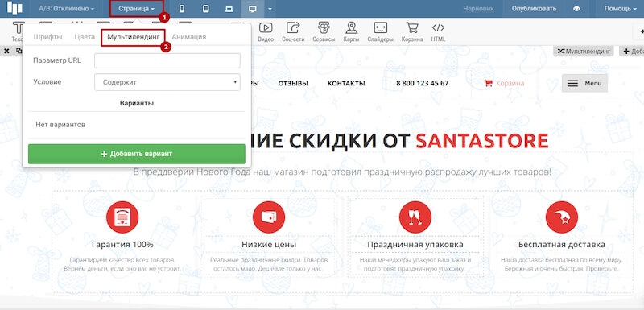Open the Цвета tab

click(85, 37)
